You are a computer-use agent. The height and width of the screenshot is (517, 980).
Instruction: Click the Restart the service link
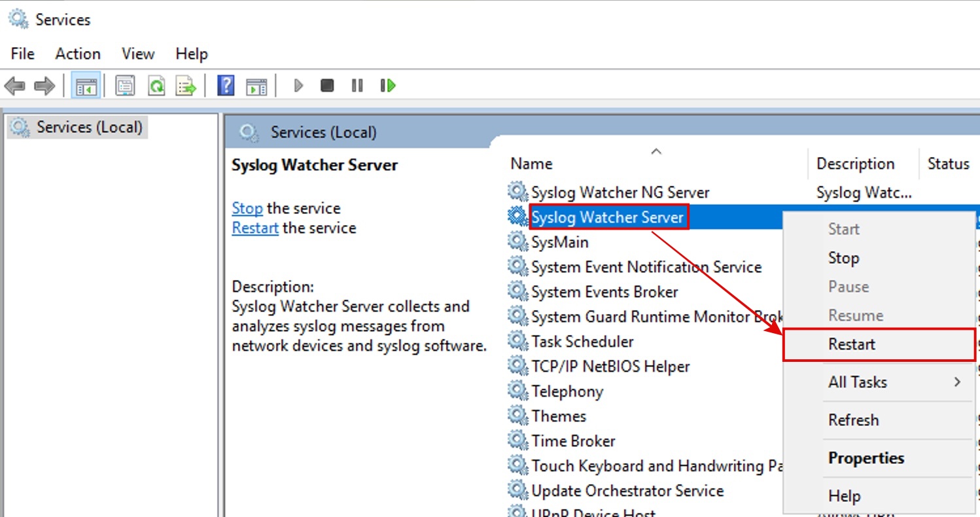(255, 228)
